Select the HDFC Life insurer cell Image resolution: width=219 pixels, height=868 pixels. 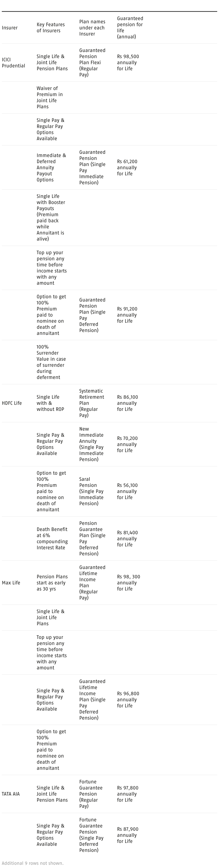pos(12,403)
